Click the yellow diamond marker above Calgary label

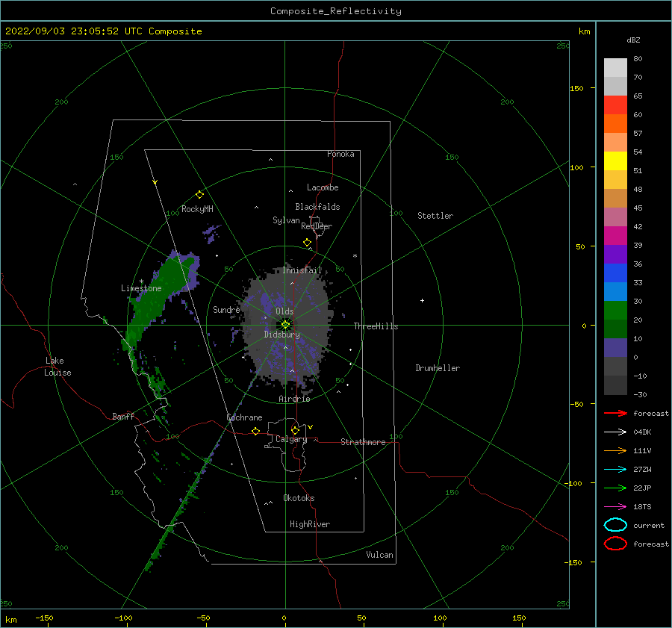(x=295, y=430)
